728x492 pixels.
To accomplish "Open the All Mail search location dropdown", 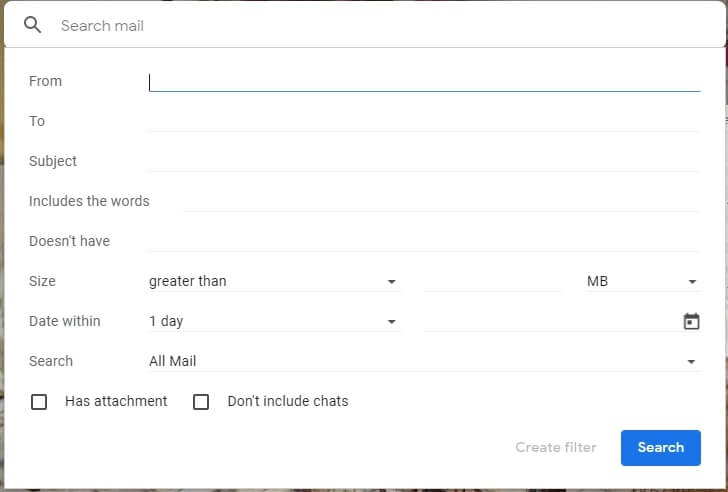I will 424,361.
